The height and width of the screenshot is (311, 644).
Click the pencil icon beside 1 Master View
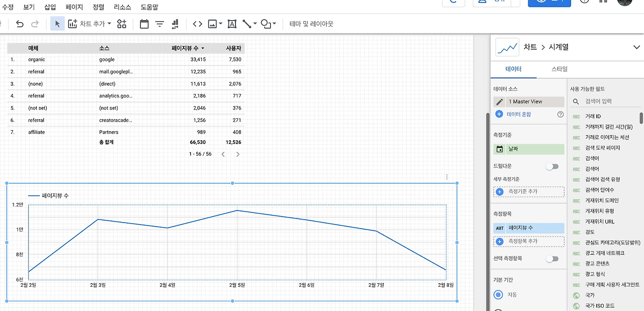pyautogui.click(x=500, y=101)
